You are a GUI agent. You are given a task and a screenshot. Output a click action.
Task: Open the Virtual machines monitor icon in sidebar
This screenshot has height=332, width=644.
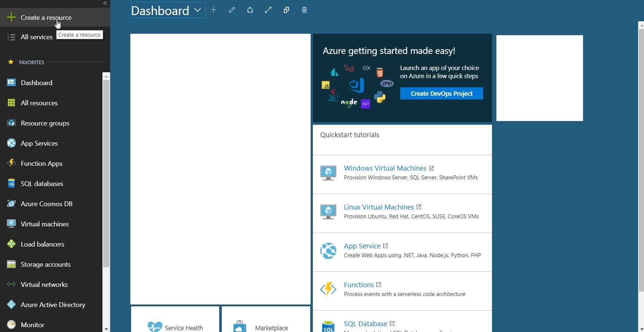(x=11, y=224)
